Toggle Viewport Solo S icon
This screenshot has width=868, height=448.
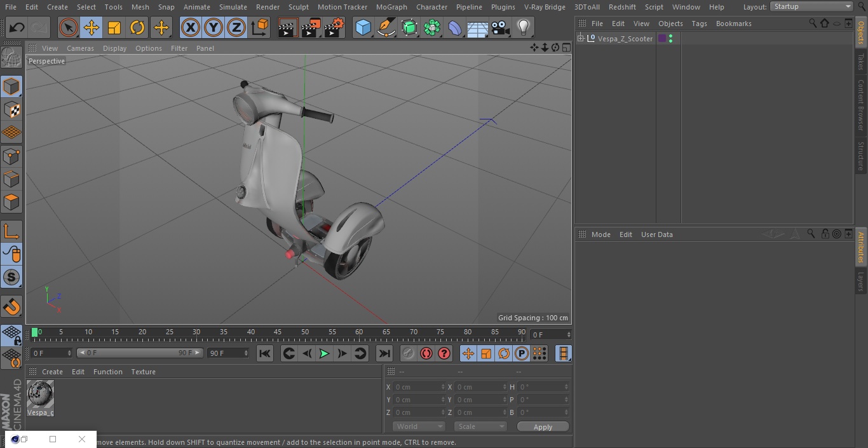coord(11,277)
